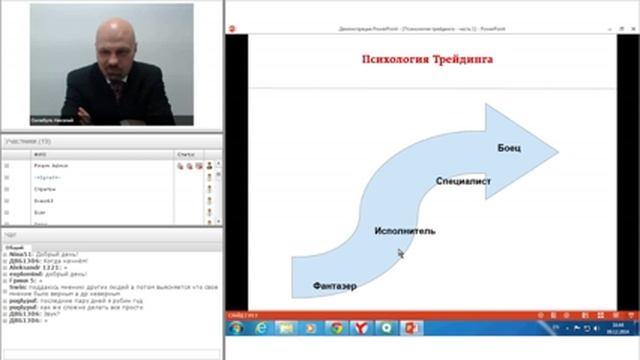The height and width of the screenshot is (360, 640).
Task: Open the green Q app on taskbar
Action: pyautogui.click(x=386, y=328)
